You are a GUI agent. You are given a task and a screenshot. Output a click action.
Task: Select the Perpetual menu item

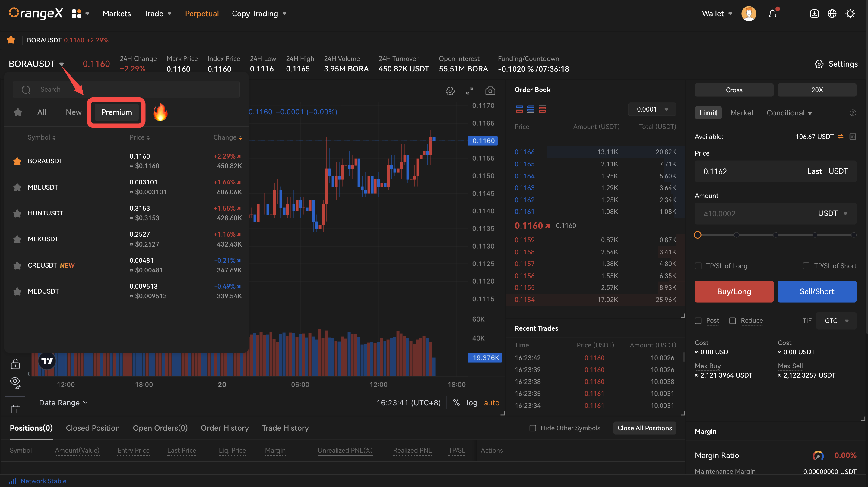click(x=202, y=14)
